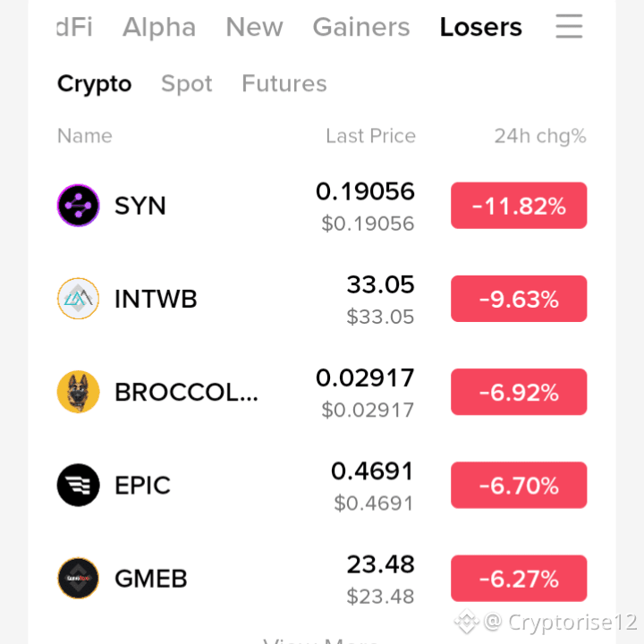
Task: Click the -11.82% change badge
Action: point(519,206)
